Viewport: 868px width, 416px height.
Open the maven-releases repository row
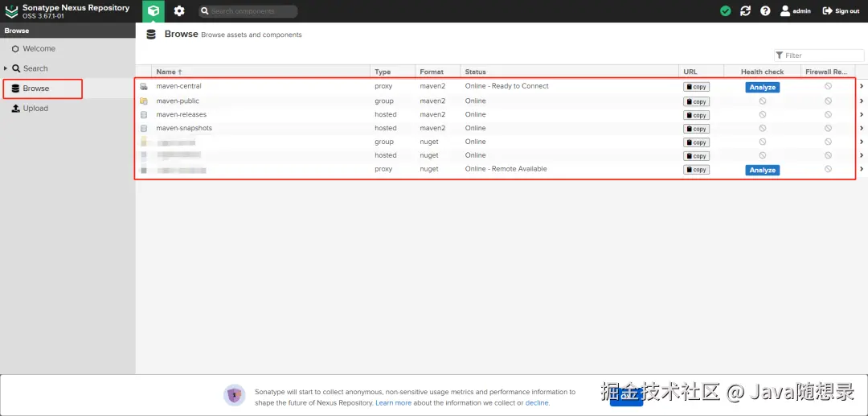click(x=502, y=115)
